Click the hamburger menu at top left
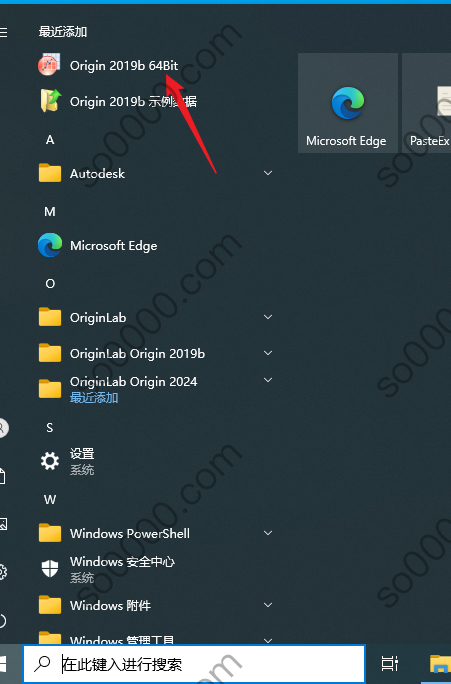 (4, 32)
